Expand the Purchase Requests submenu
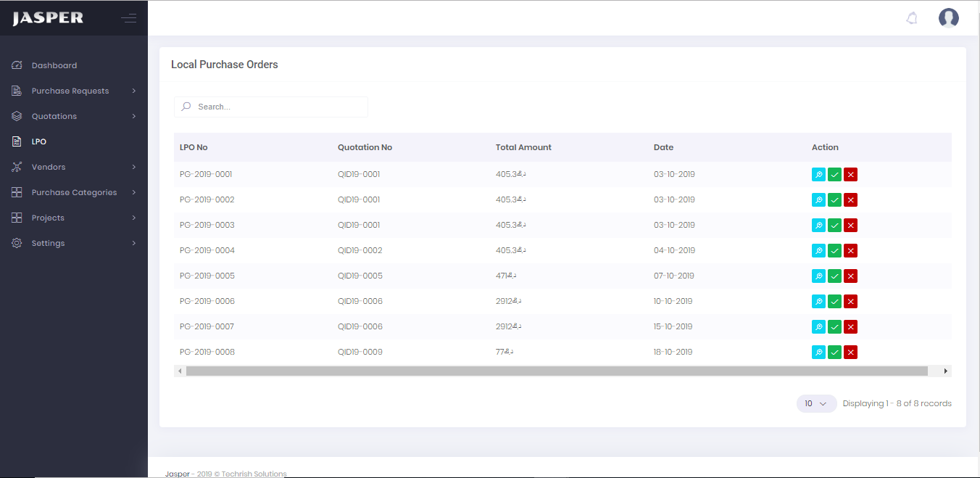This screenshot has height=478, width=980. coord(70,91)
